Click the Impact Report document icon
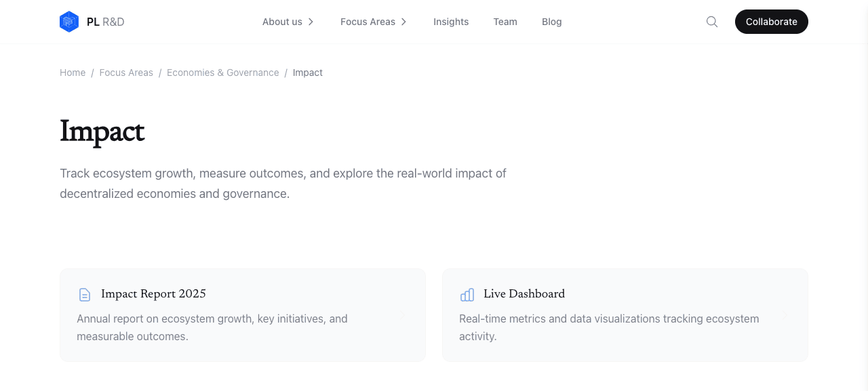Image resolution: width=868 pixels, height=391 pixels. tap(85, 295)
